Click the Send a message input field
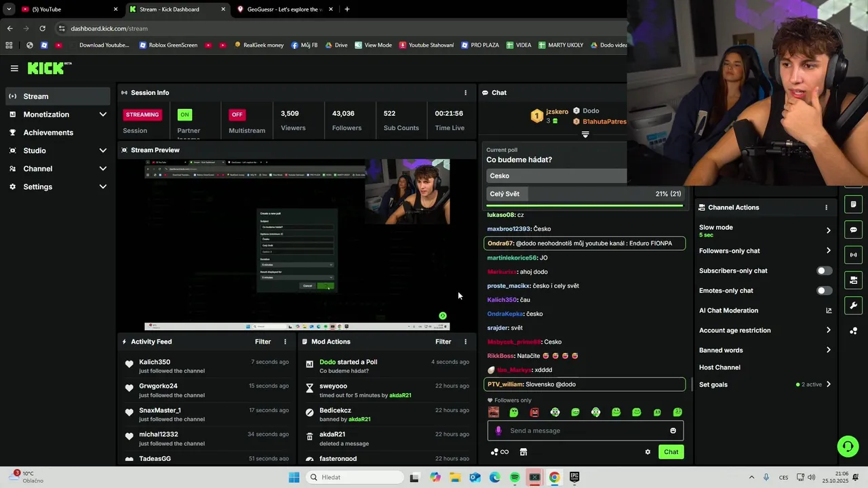 (587, 430)
